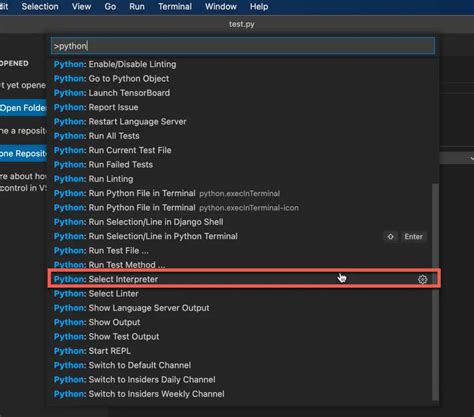
Task: Choose Python: Show Output
Action: pyautogui.click(x=243, y=322)
